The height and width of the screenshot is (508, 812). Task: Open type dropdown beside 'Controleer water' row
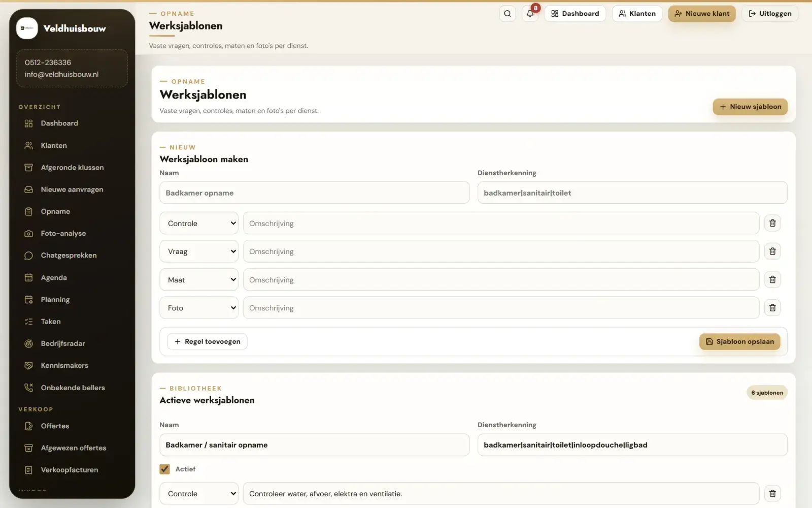click(x=199, y=493)
